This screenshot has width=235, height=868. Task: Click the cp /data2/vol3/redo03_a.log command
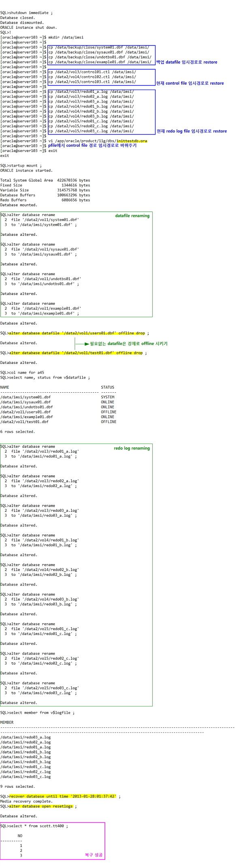point(91,101)
